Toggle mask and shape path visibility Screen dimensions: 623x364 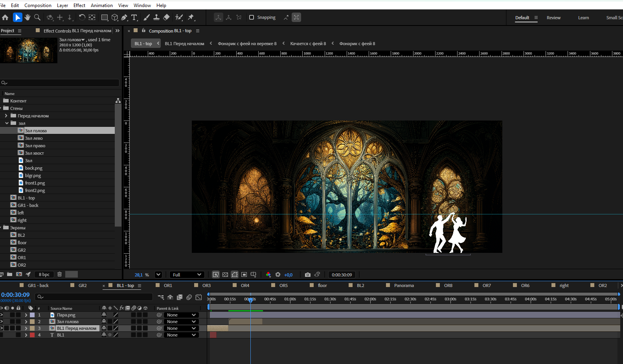tap(235, 275)
